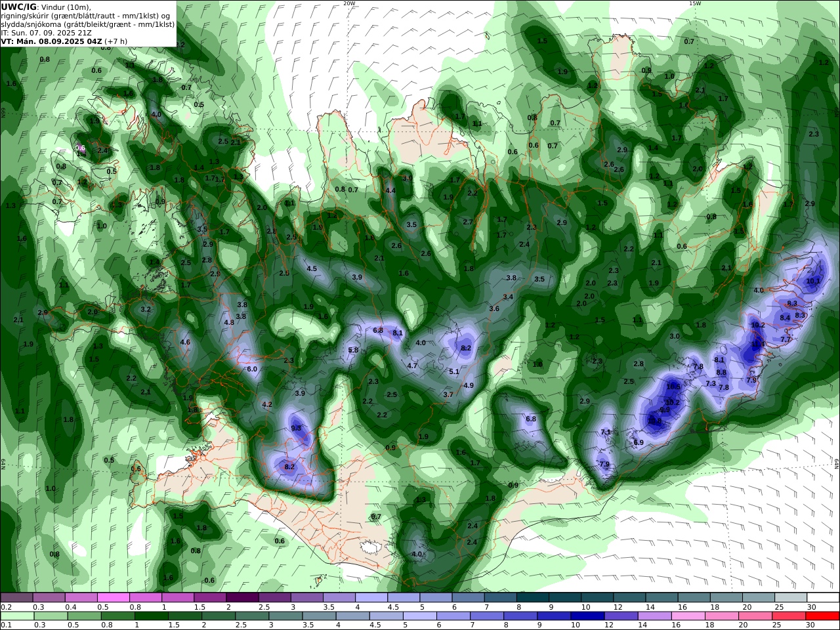This screenshot has width=840, height=630.
Task: Click the UWC/IG title in the header
Action: tap(18, 7)
